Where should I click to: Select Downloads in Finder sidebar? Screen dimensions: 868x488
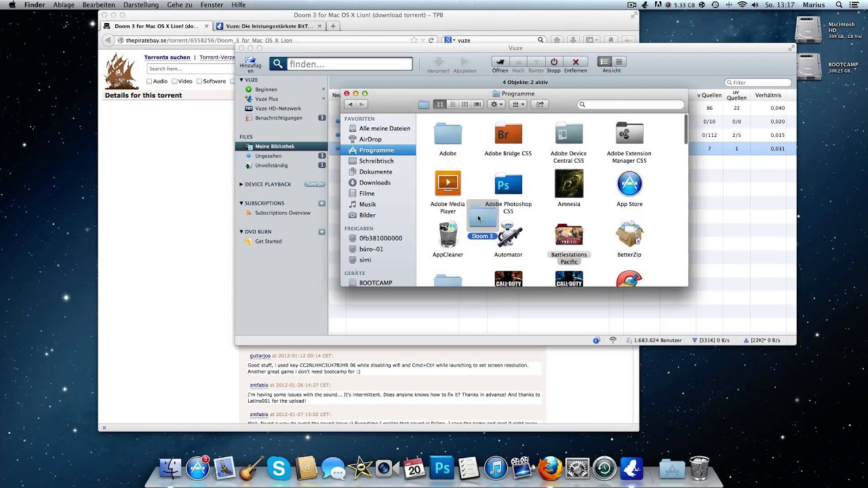tap(374, 182)
